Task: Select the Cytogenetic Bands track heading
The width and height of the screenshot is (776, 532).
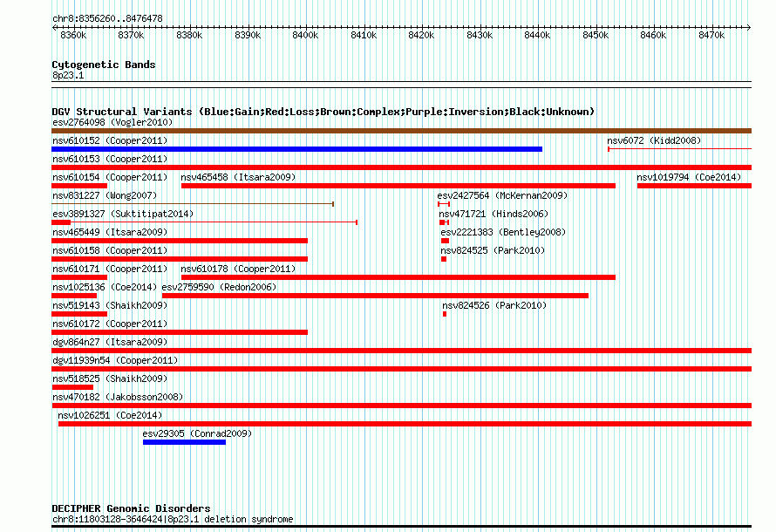Action: click(x=104, y=65)
